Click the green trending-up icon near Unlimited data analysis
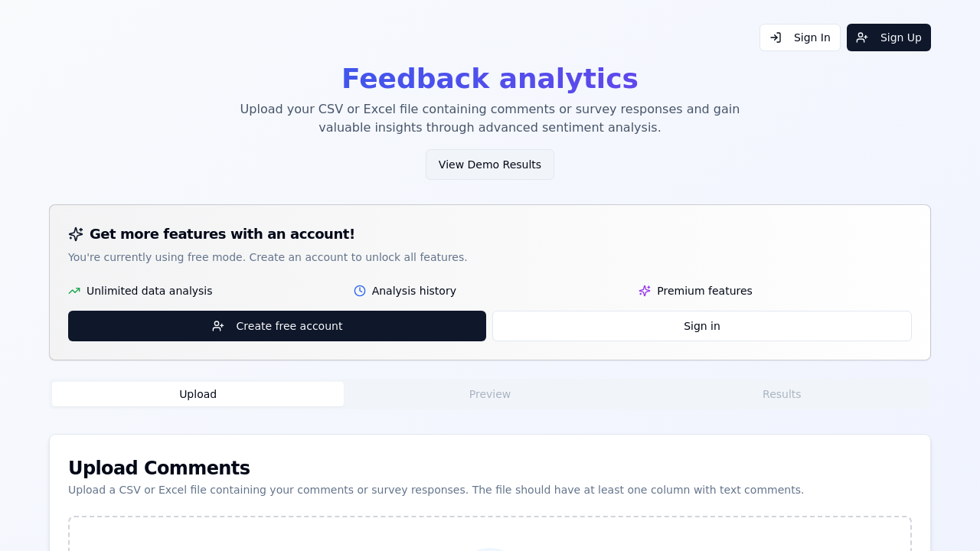This screenshot has height=551, width=980. pyautogui.click(x=73, y=291)
